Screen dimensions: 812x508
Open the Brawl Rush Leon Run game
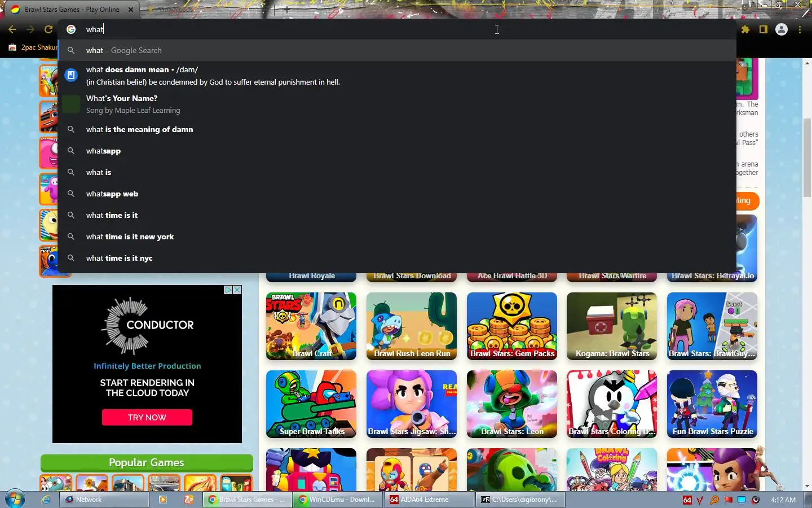[412, 326]
